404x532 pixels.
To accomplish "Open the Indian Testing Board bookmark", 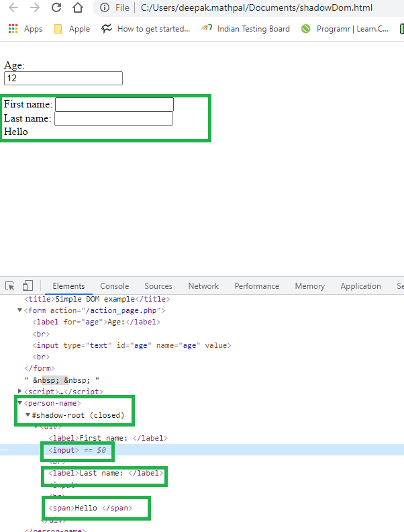I will pos(245,29).
